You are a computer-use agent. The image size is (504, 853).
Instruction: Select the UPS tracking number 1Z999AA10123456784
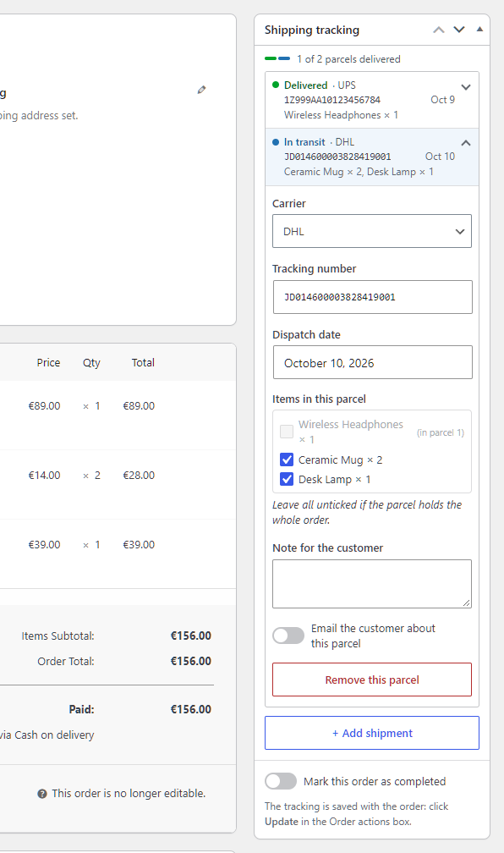coord(332,100)
